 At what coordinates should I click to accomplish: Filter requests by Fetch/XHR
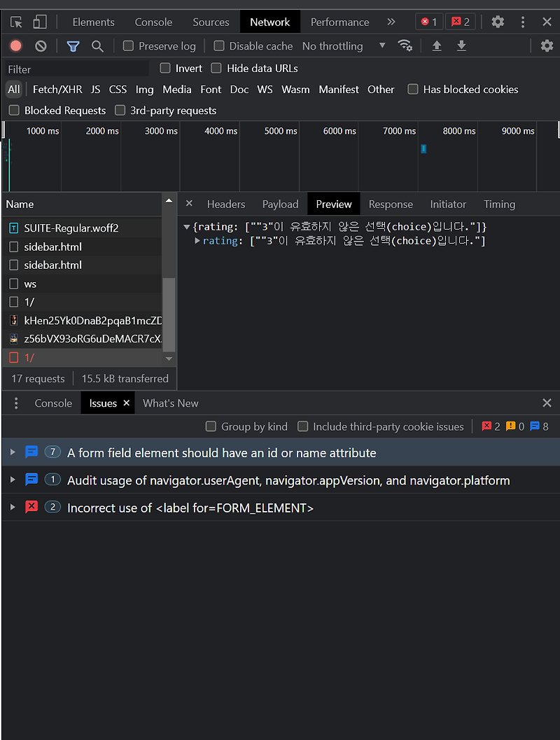(x=57, y=89)
